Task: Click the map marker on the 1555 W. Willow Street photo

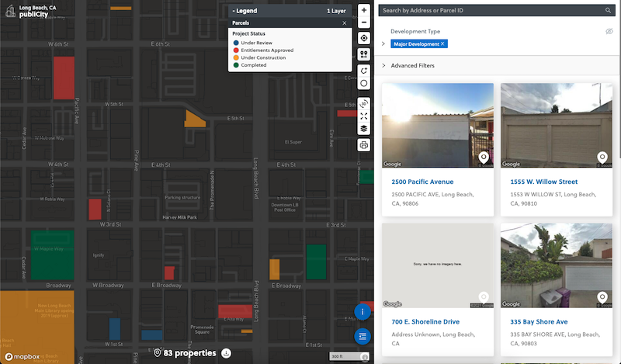Action: pos(602,158)
